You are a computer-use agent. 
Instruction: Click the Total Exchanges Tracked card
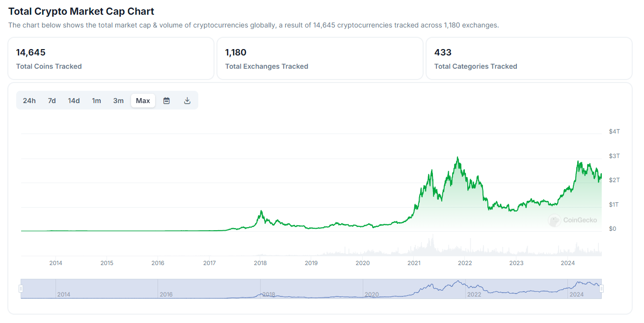(x=320, y=58)
